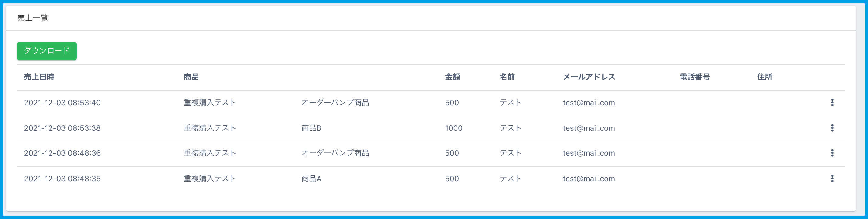868x219 pixels.
Task: Click オーダーバンプ商品 in the first row
Action: (x=335, y=103)
